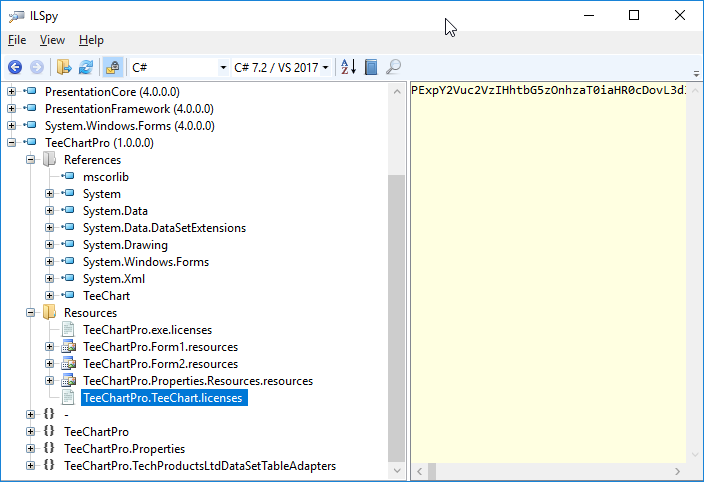Reload all assemblies with the refresh icon

(86, 67)
